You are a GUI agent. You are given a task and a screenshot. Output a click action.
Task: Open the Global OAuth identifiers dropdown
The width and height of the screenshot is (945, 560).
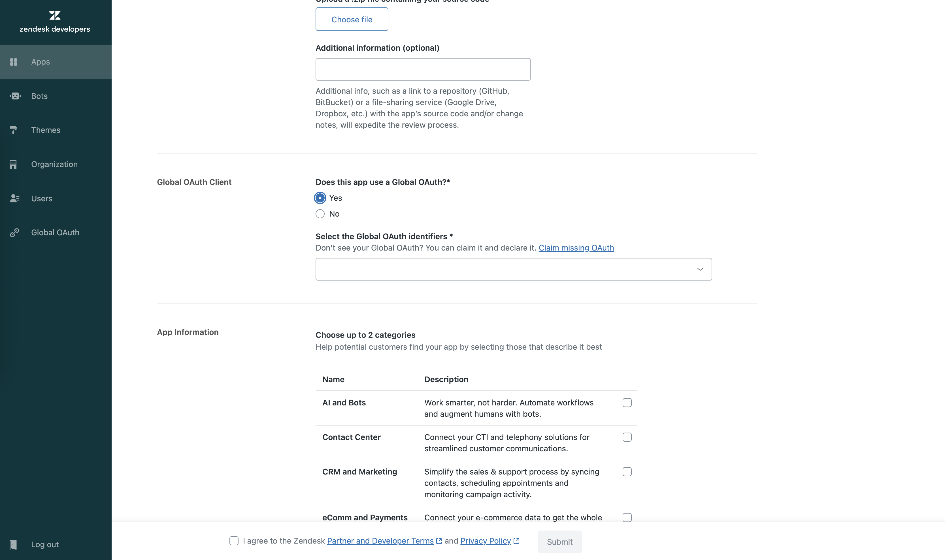tap(514, 269)
